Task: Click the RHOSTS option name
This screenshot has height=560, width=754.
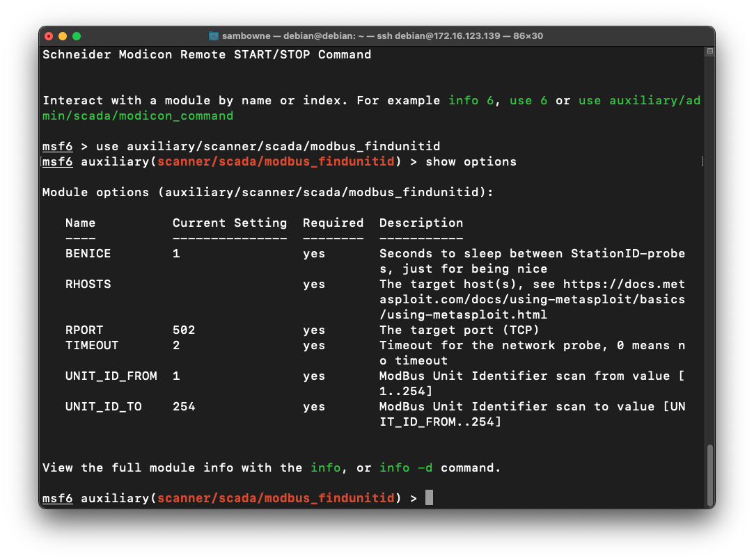Action: coord(88,284)
